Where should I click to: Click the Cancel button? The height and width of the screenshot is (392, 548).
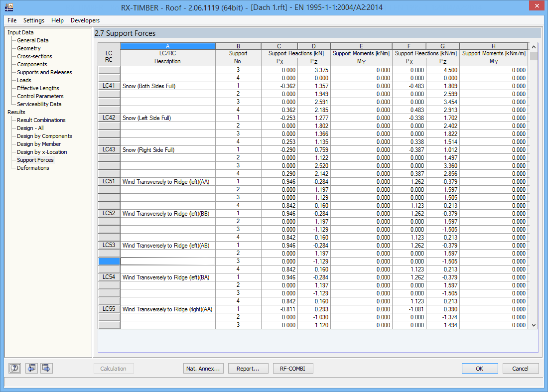pyautogui.click(x=520, y=369)
